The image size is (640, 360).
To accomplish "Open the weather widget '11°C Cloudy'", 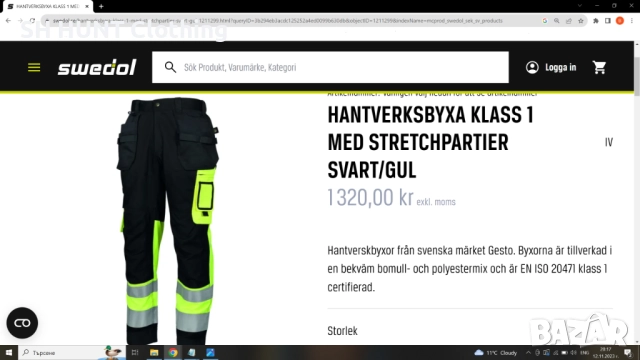I will point(496,353).
